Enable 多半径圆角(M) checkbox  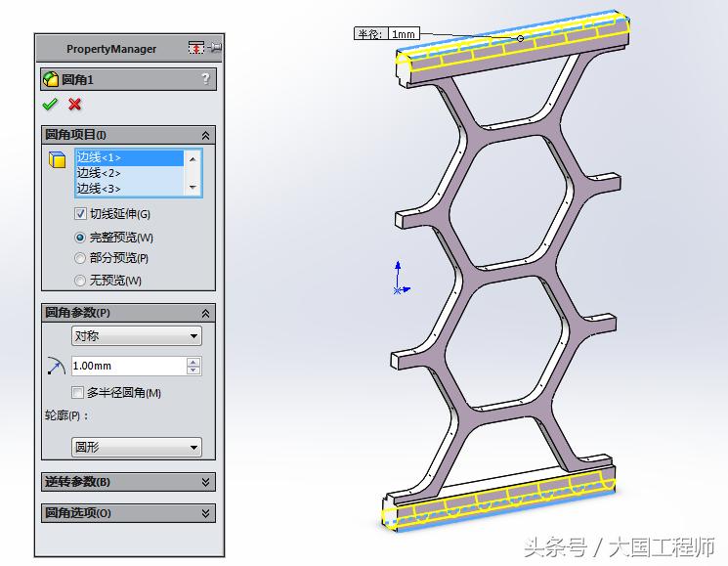(x=77, y=393)
